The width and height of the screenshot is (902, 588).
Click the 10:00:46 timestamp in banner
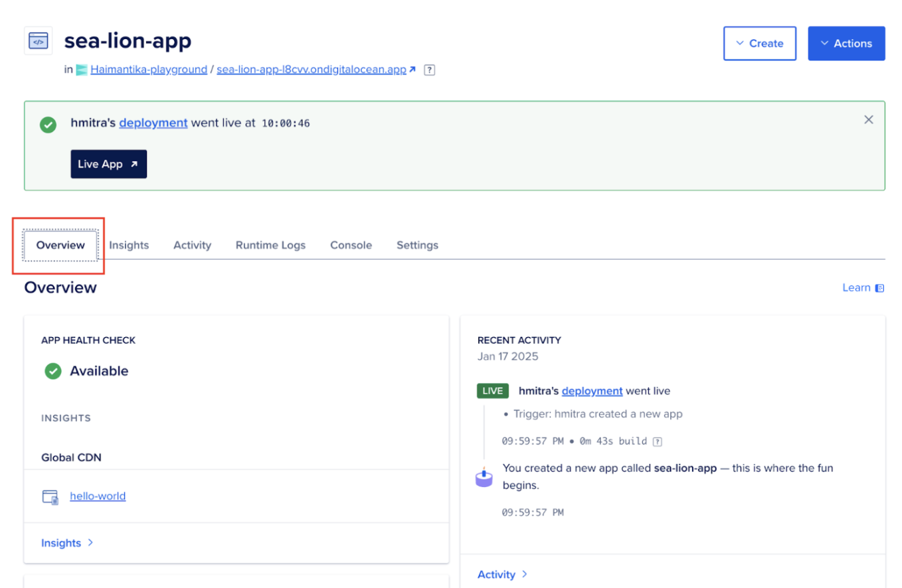pos(286,123)
